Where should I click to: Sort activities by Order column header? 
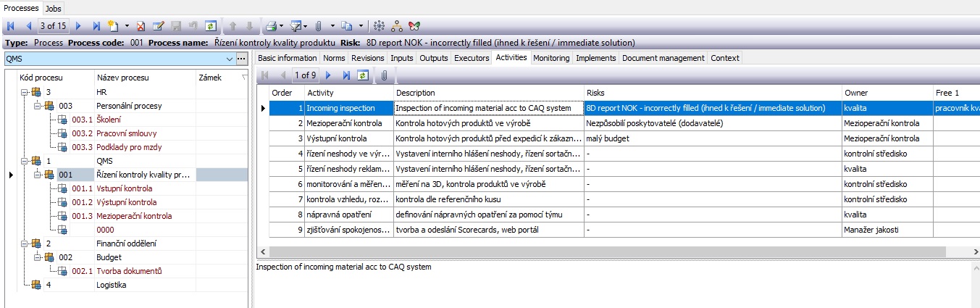point(287,93)
